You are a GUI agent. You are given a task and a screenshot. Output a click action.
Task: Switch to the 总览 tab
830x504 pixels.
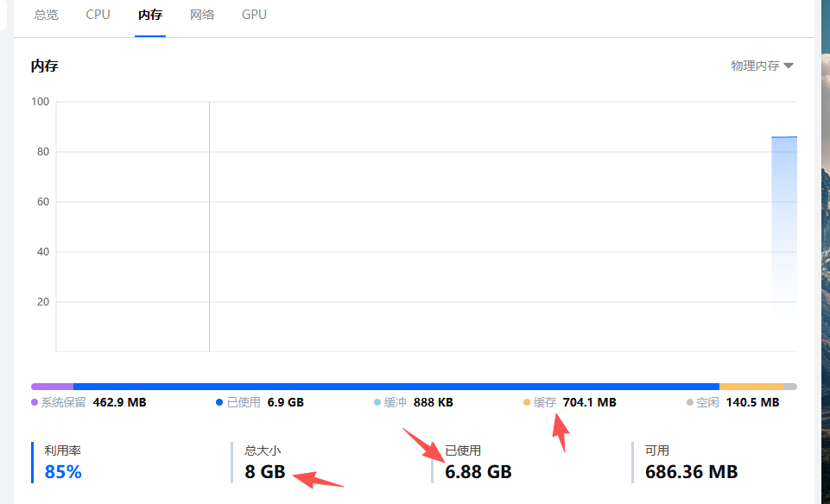46,15
